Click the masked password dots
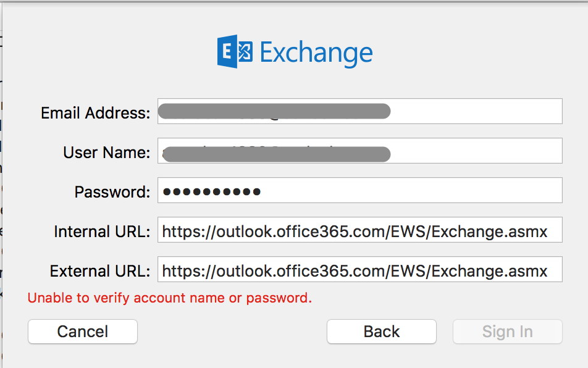This screenshot has width=588, height=368. pos(211,191)
